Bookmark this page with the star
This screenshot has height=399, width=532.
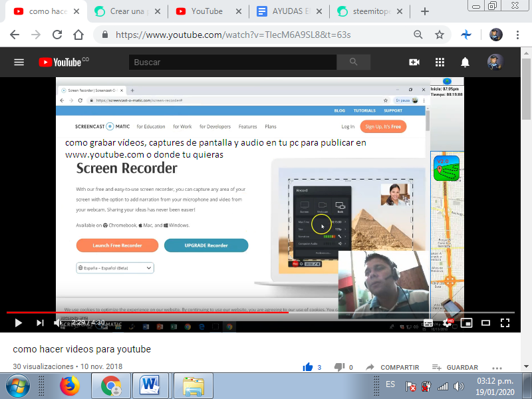pos(440,35)
